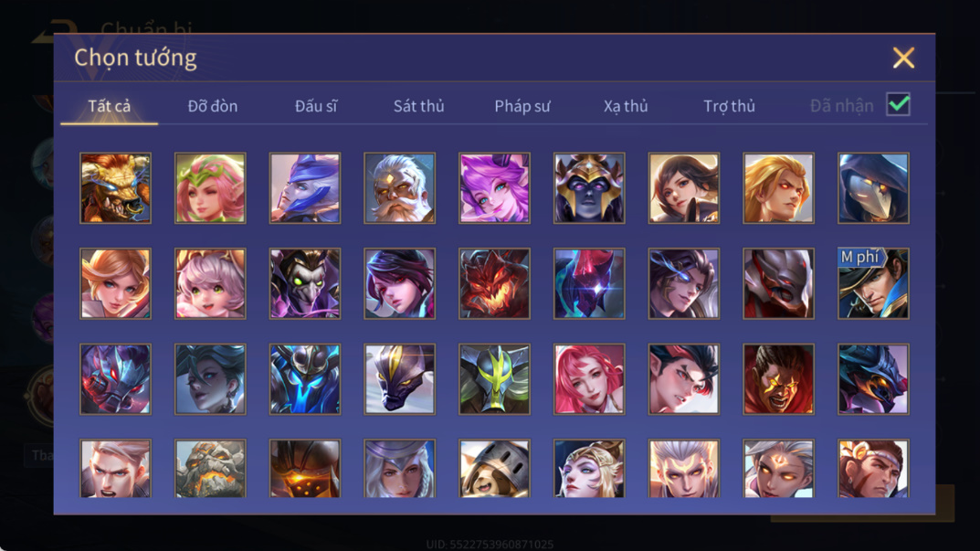Screen dimensions: 980x551
Task: Switch to the 'Pháp sư' tab
Action: (x=522, y=106)
